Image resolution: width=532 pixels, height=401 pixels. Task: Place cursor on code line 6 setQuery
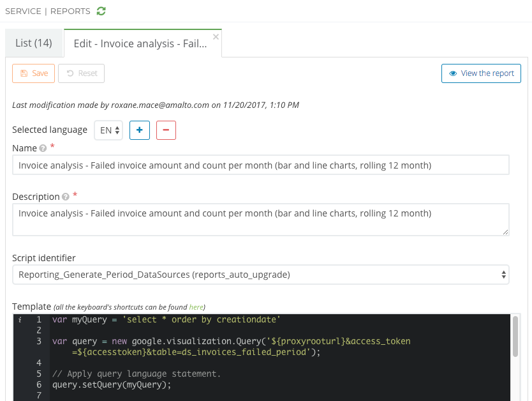(x=112, y=384)
